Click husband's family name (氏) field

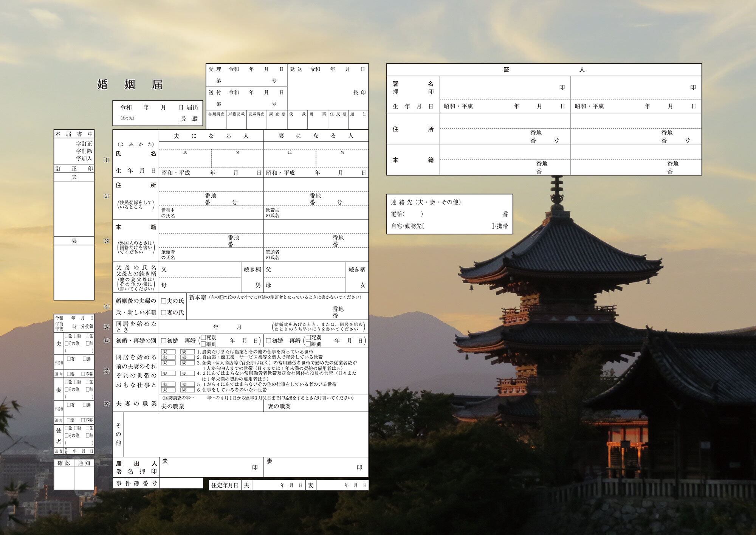tap(185, 161)
